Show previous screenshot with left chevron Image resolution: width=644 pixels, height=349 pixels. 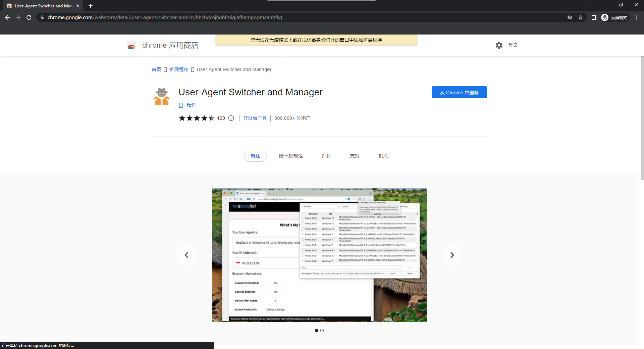(186, 255)
